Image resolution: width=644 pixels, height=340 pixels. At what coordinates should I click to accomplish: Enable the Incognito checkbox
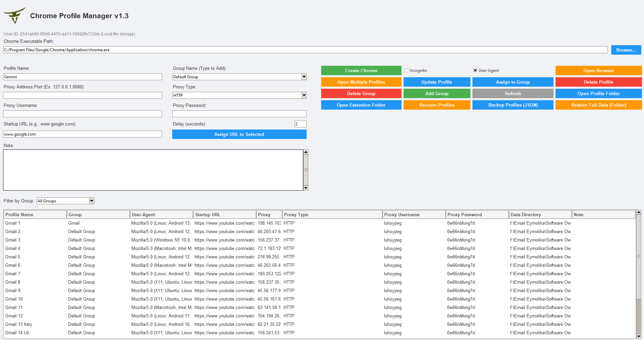pyautogui.click(x=407, y=70)
